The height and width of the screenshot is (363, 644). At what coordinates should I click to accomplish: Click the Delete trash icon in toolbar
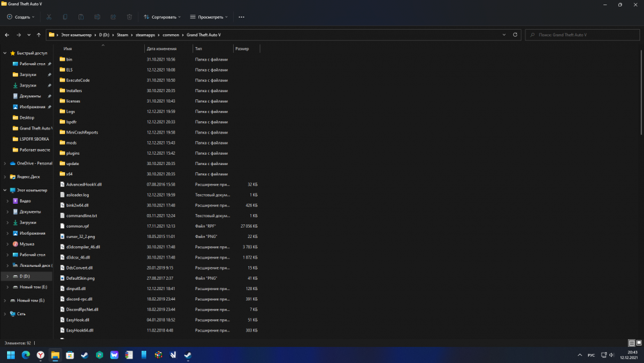point(129,17)
